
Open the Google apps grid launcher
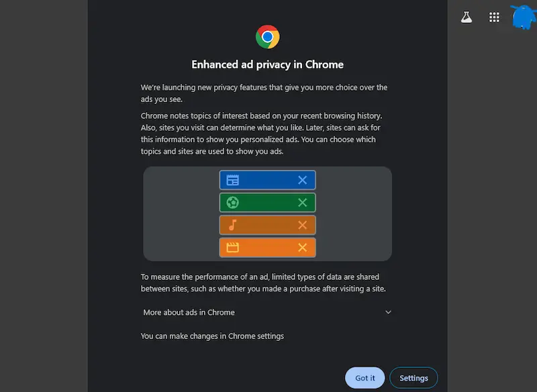(495, 17)
